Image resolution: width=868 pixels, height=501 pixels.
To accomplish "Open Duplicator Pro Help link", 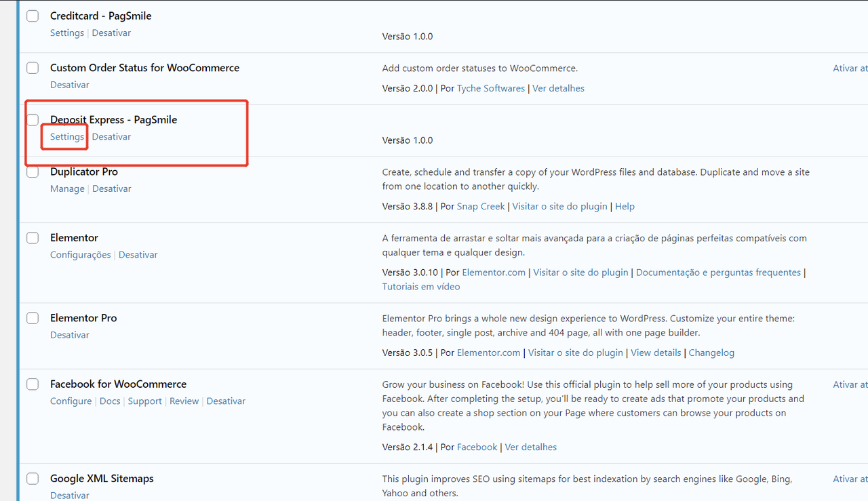I will pos(625,207).
